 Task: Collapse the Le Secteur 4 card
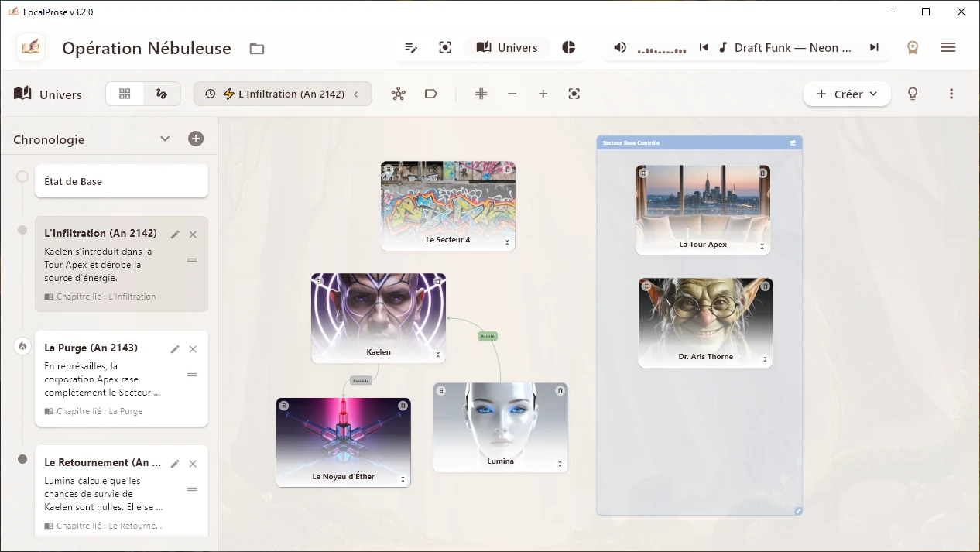pyautogui.click(x=508, y=242)
